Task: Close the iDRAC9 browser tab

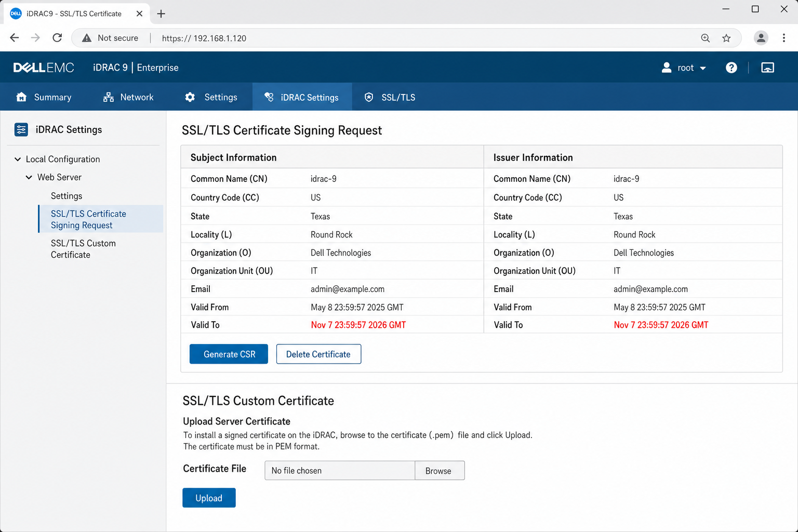Action: tap(139, 14)
